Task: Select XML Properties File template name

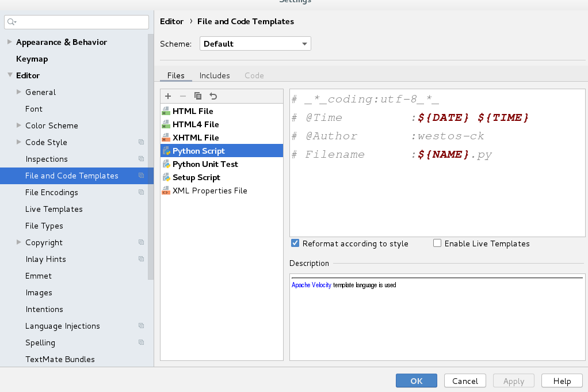Action: [209, 191]
